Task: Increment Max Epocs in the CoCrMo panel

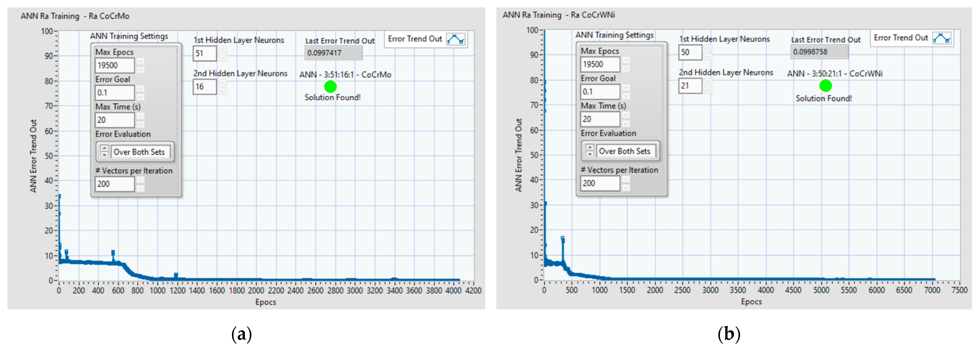Action: (141, 61)
